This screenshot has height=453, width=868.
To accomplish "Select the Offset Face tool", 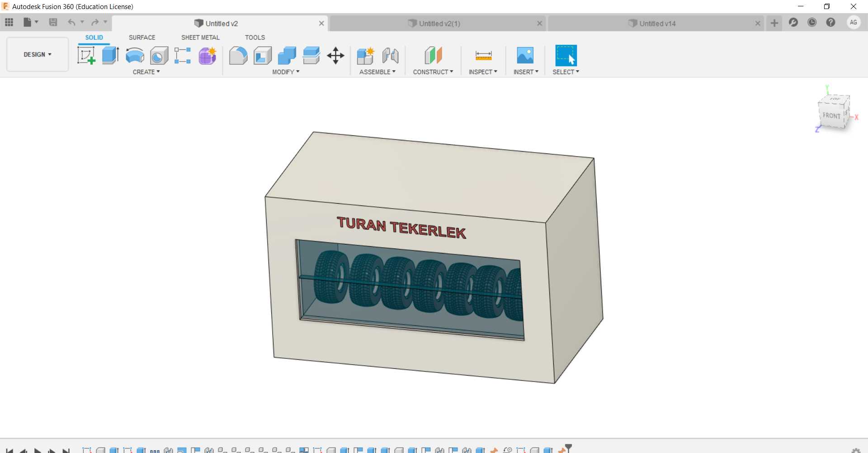I will pyautogui.click(x=311, y=56).
